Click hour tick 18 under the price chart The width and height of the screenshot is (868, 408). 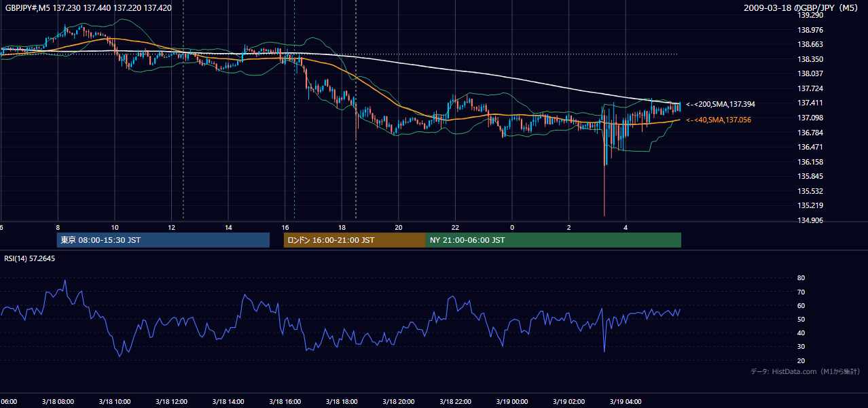point(342,228)
